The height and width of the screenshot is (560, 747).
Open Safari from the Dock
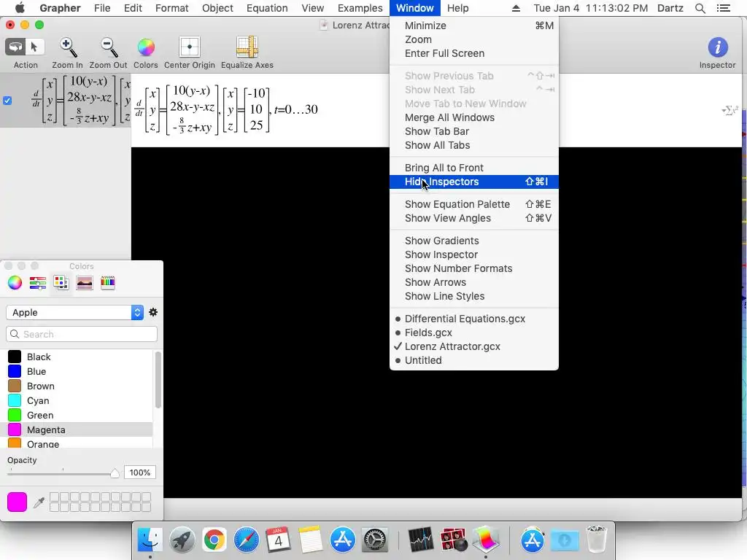(x=247, y=540)
